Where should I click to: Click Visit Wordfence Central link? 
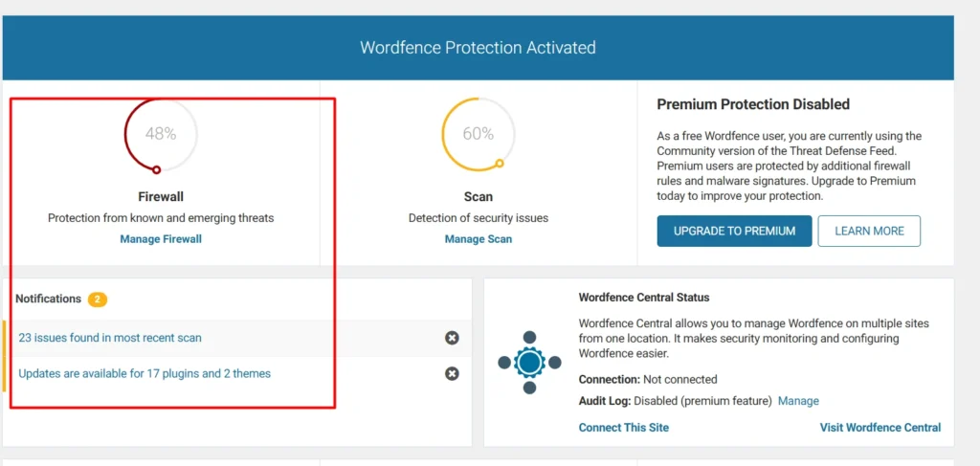[880, 428]
